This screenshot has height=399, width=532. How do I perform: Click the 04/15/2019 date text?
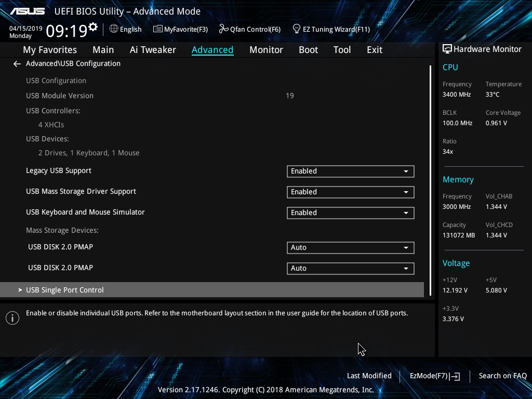(26, 29)
